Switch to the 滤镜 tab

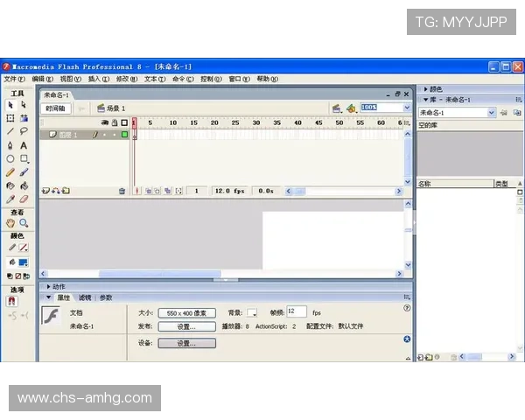[x=85, y=297]
